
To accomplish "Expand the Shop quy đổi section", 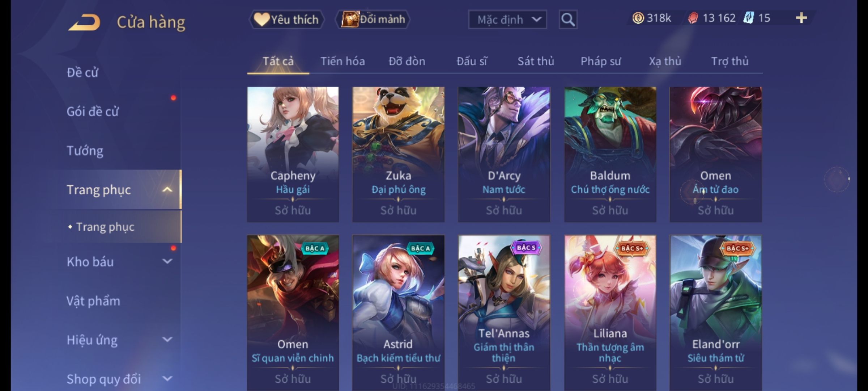I will [x=167, y=379].
